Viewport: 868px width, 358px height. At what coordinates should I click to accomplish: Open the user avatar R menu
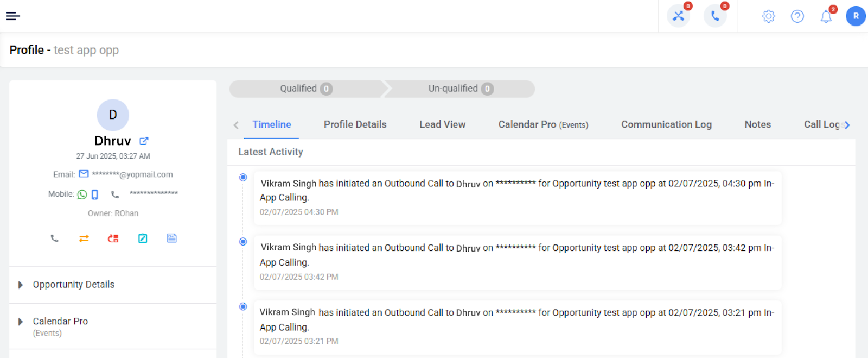(856, 16)
